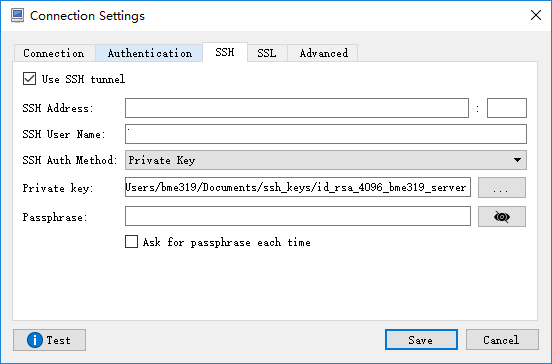Viewport: 552px width, 364px height.
Task: Click the Test button
Action: (x=49, y=340)
